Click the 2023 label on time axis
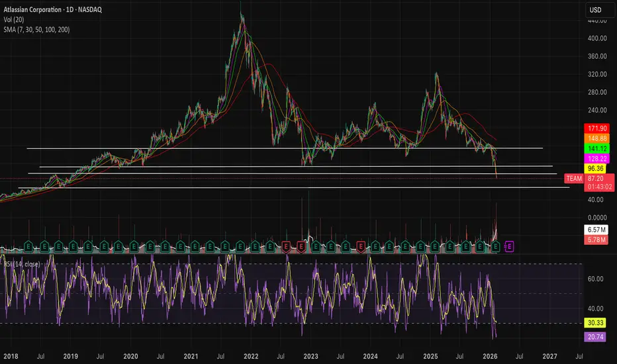This screenshot has width=617, height=364. click(x=311, y=356)
